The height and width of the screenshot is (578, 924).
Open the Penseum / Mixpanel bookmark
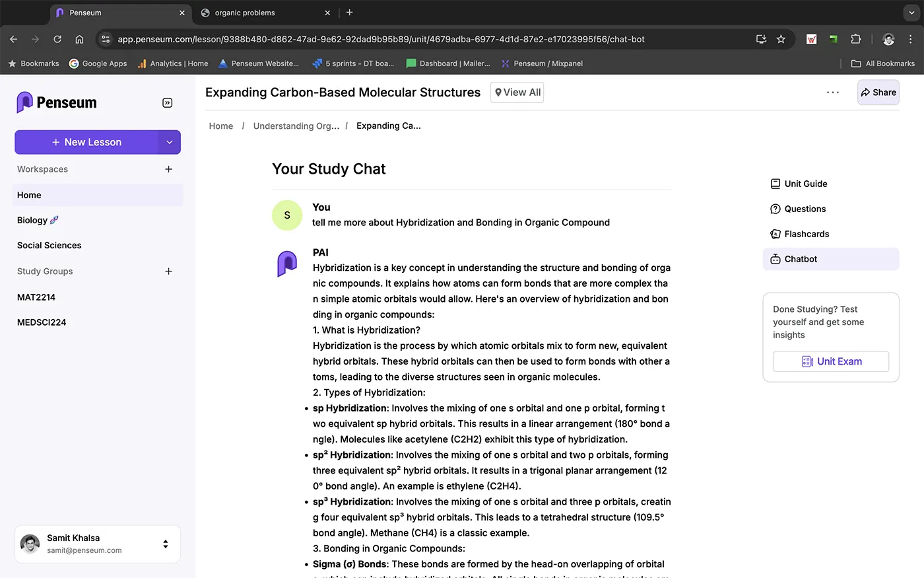click(542, 63)
